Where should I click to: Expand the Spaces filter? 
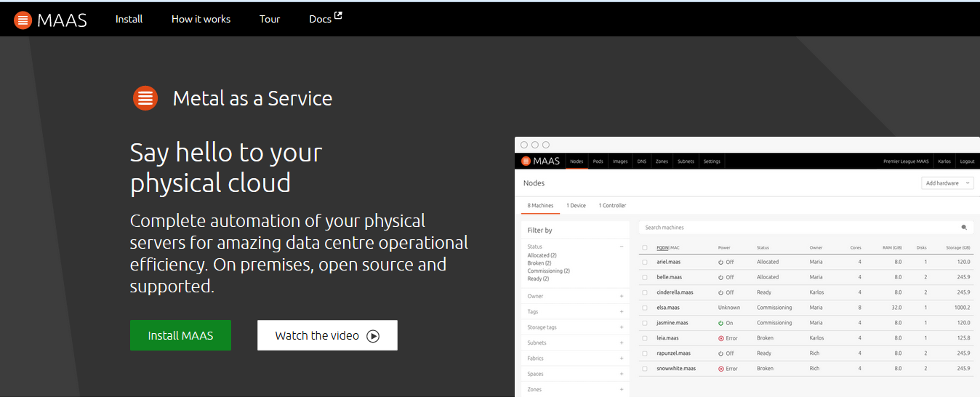(x=622, y=374)
